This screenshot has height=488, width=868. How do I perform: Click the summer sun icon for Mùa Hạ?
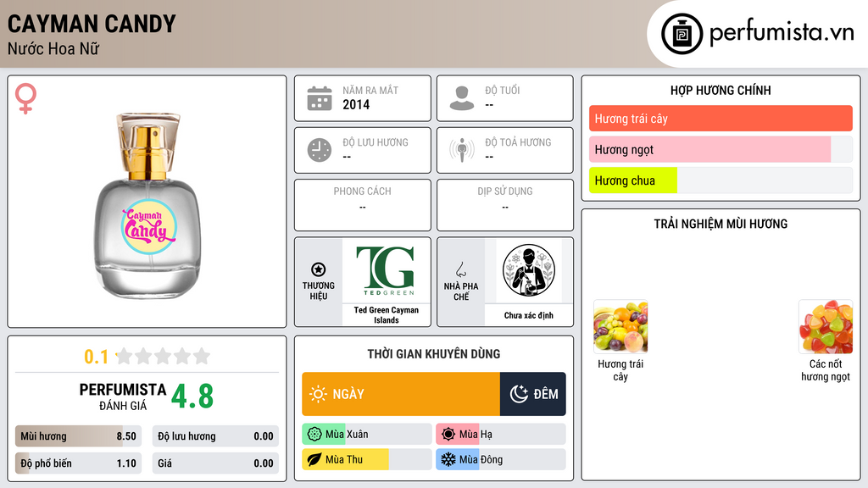448,435
